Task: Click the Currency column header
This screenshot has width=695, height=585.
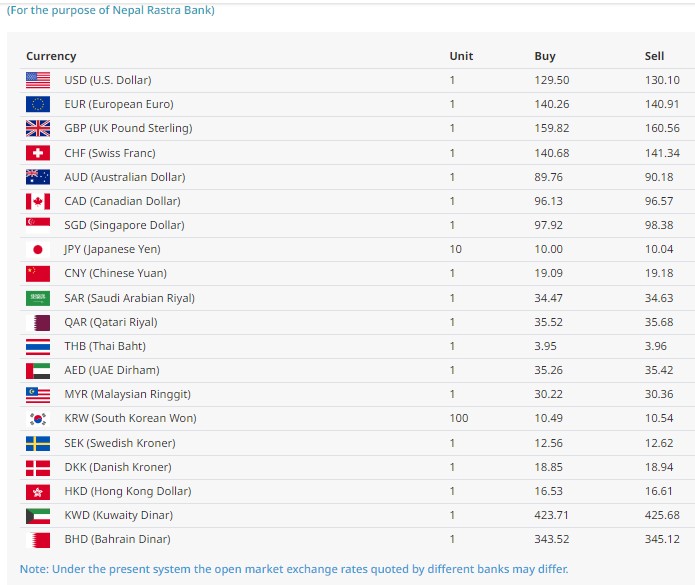Action: (51, 56)
